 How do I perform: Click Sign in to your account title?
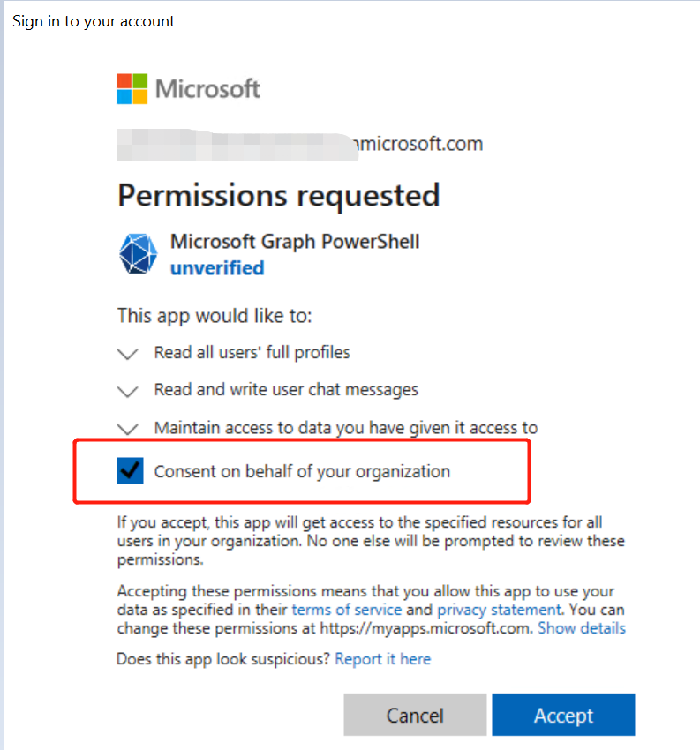pyautogui.click(x=93, y=20)
